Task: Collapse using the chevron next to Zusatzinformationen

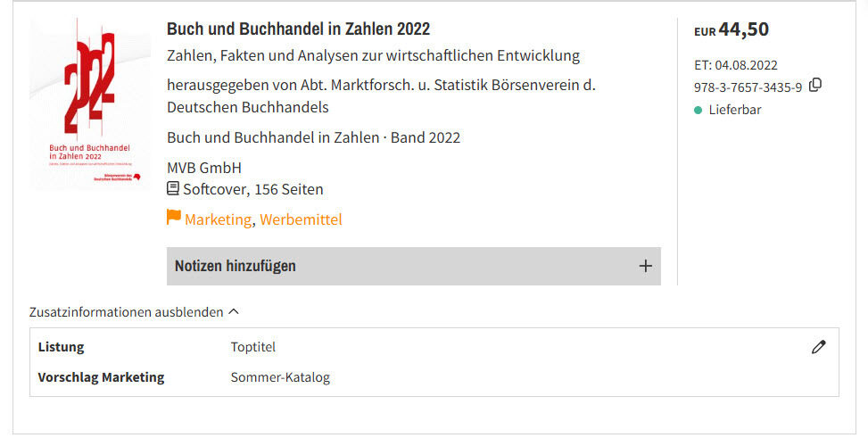Action: coord(234,312)
